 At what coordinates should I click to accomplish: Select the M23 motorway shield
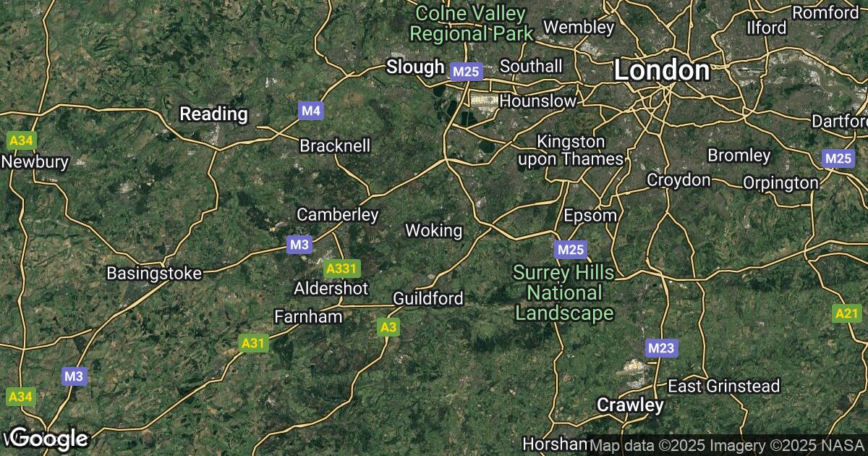(660, 348)
